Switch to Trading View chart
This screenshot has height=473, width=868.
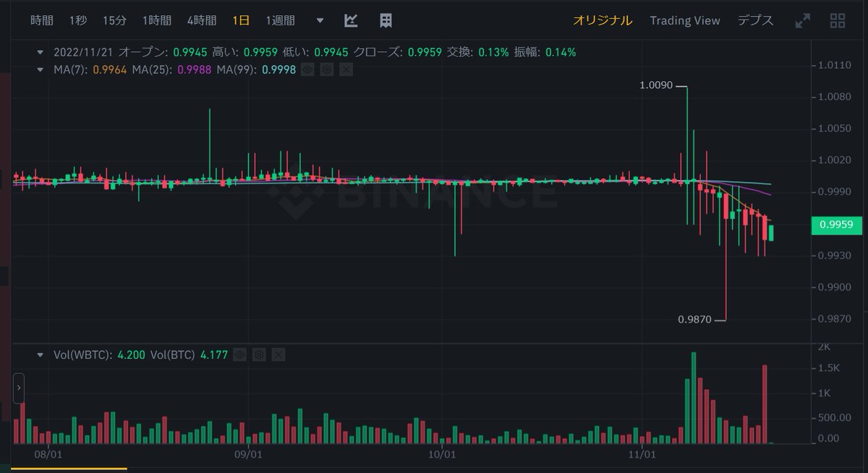pos(685,20)
